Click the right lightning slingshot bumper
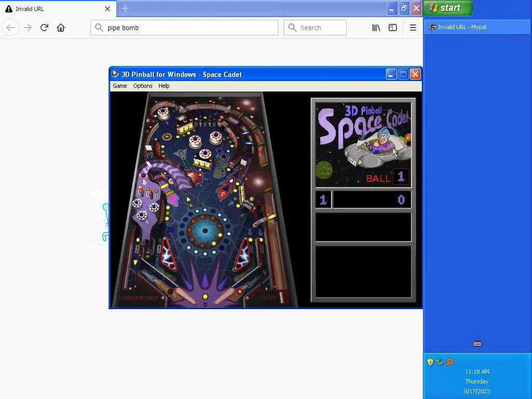Image resolution: width=532 pixels, height=399 pixels. 242,255
